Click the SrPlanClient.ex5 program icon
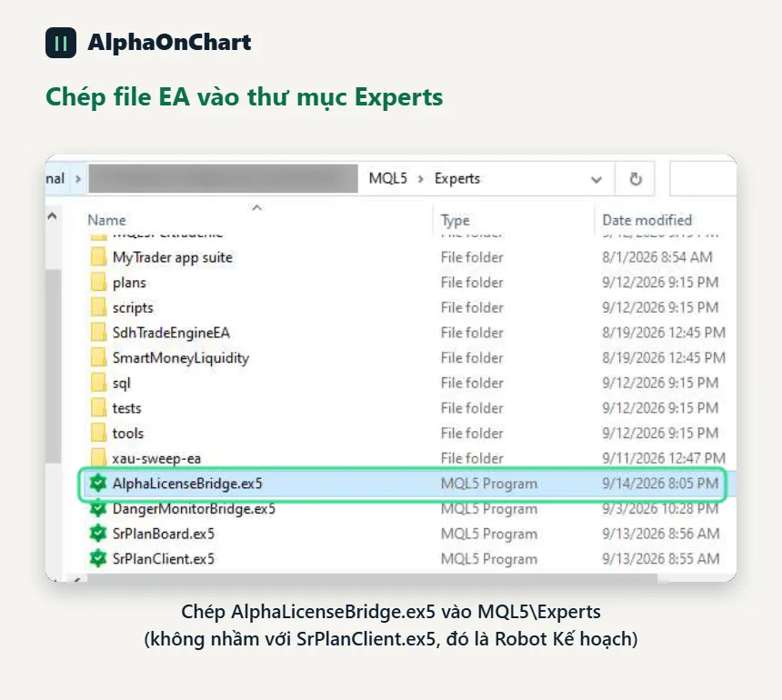The width and height of the screenshot is (782, 700). (98, 558)
